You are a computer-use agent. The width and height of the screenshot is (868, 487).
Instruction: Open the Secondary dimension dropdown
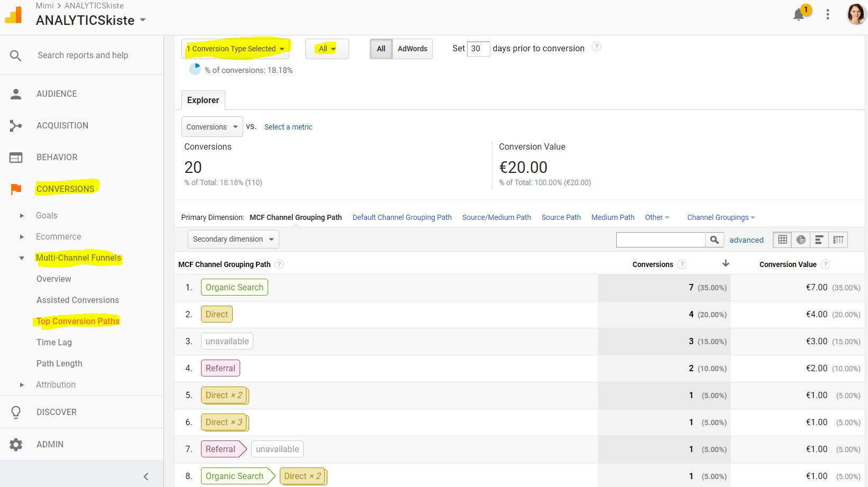[233, 240]
